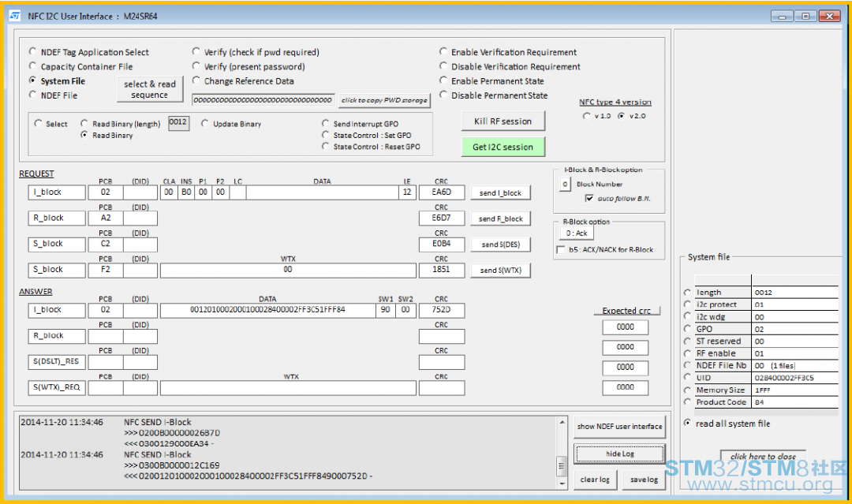This screenshot has height=504, width=852.
Task: Select Enable Verification Requirement
Action: coord(443,51)
